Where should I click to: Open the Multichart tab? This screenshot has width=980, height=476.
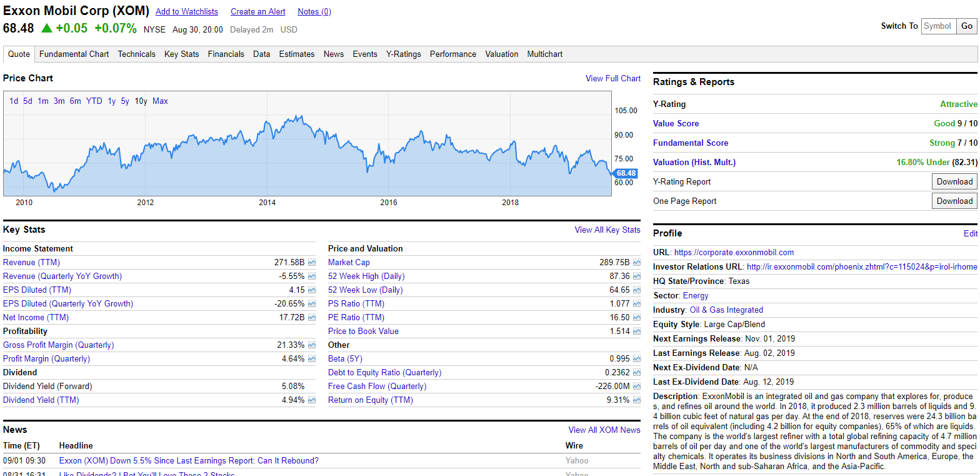click(545, 54)
